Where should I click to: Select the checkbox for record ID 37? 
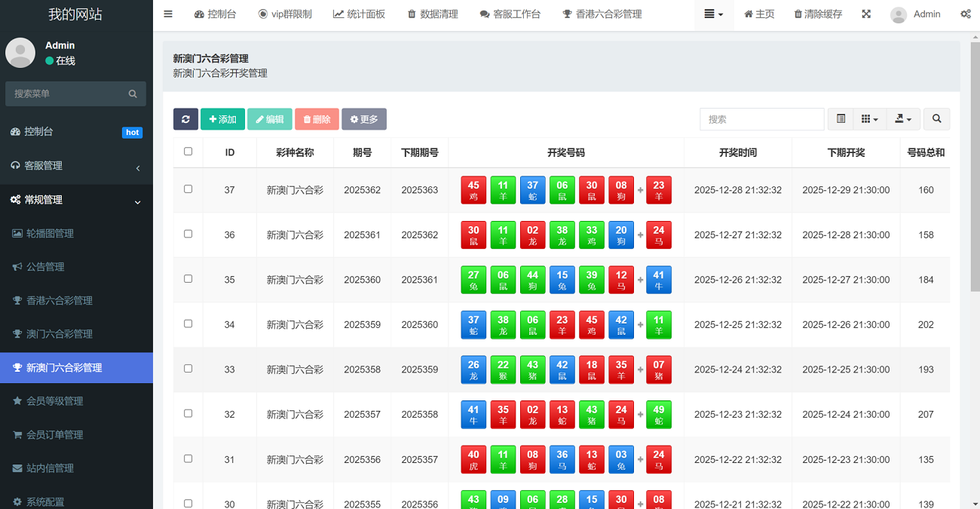click(x=188, y=190)
